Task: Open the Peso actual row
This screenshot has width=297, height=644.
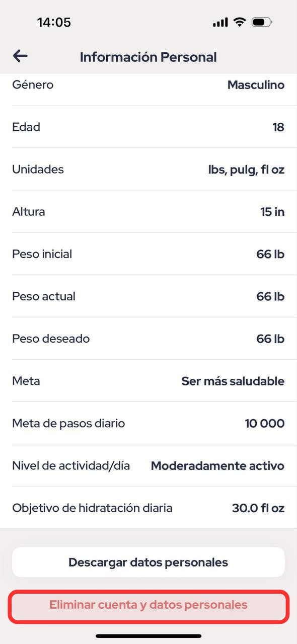Action: point(148,296)
